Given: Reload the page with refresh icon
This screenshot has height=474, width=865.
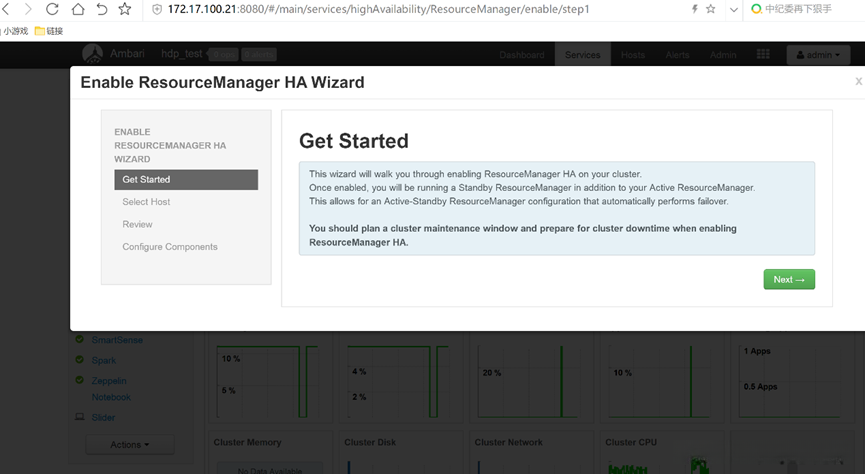Looking at the screenshot, I should 52,9.
